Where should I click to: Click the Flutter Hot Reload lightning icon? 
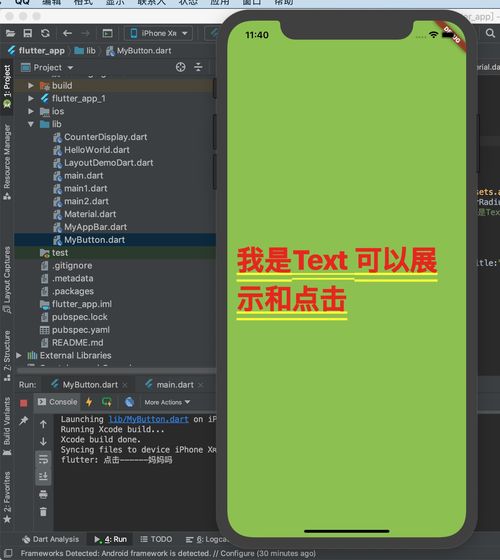click(x=89, y=402)
